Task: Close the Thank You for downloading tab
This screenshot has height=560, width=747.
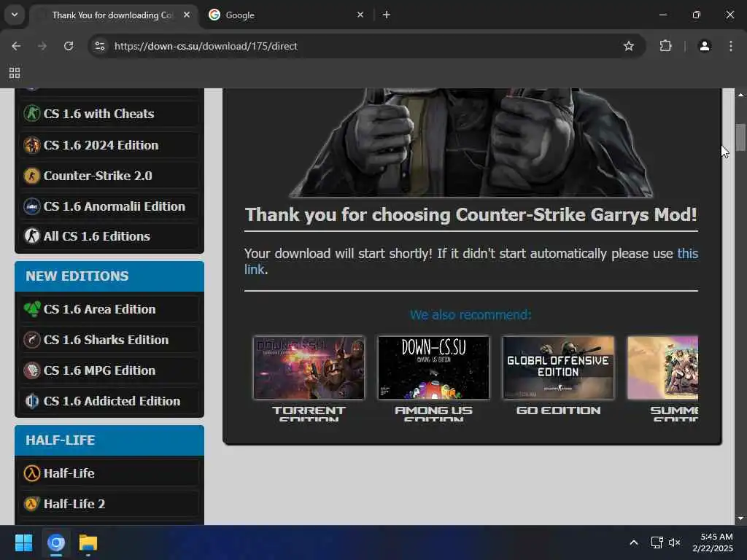Action: coord(187,15)
